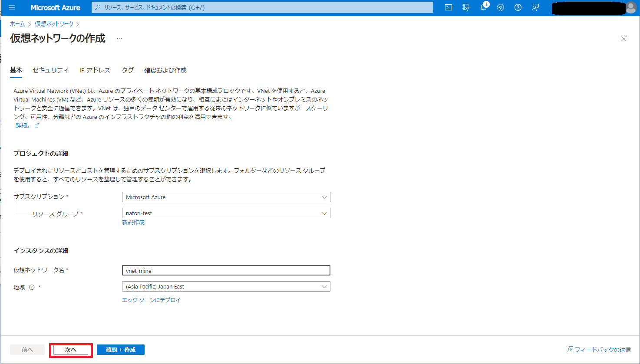The height and width of the screenshot is (364, 640).
Task: Click the 仮想ネットワークの作成 page title
Action: coord(58,38)
